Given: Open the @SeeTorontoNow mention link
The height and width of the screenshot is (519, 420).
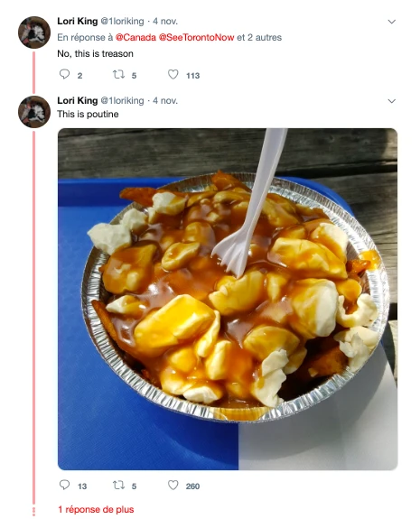Looking at the screenshot, I should pos(196,37).
